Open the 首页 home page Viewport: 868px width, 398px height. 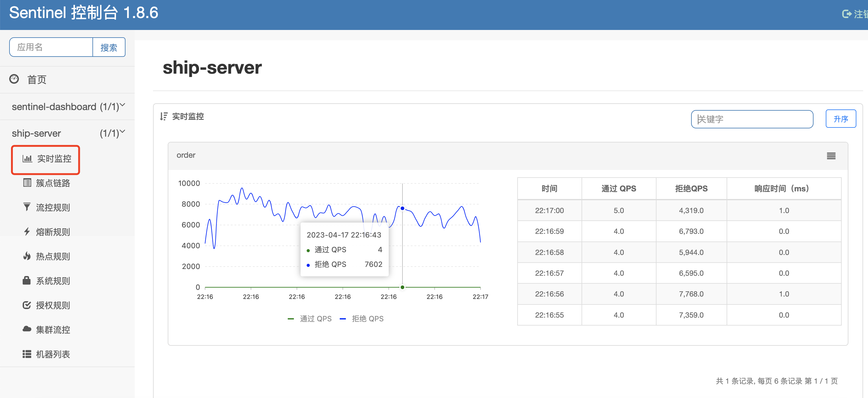click(x=37, y=80)
